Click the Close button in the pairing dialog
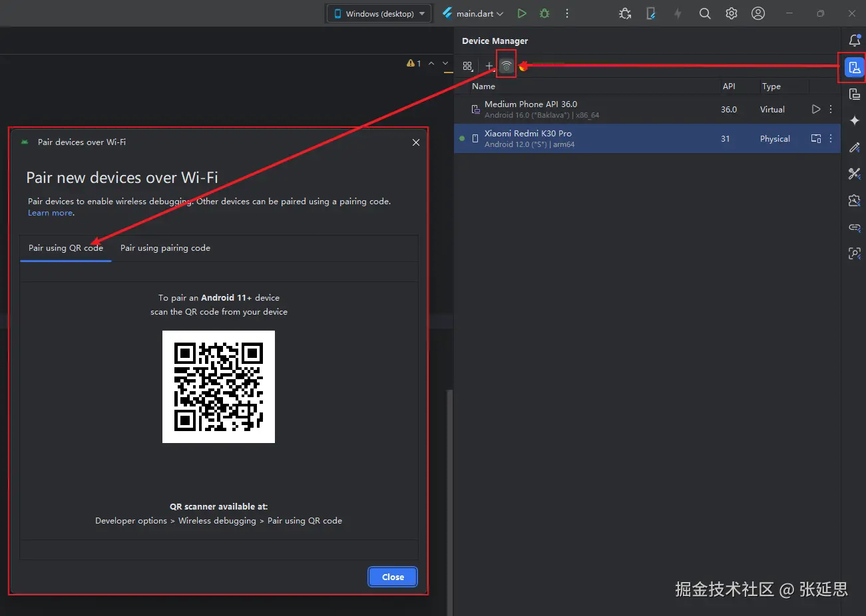The width and height of the screenshot is (866, 616). 393,577
